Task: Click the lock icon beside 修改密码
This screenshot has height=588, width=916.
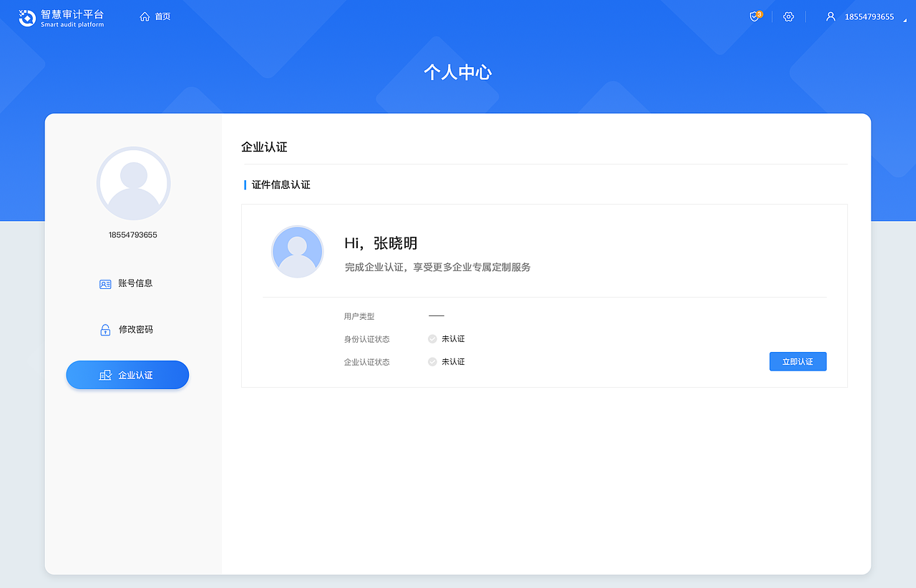Action: pos(104,329)
